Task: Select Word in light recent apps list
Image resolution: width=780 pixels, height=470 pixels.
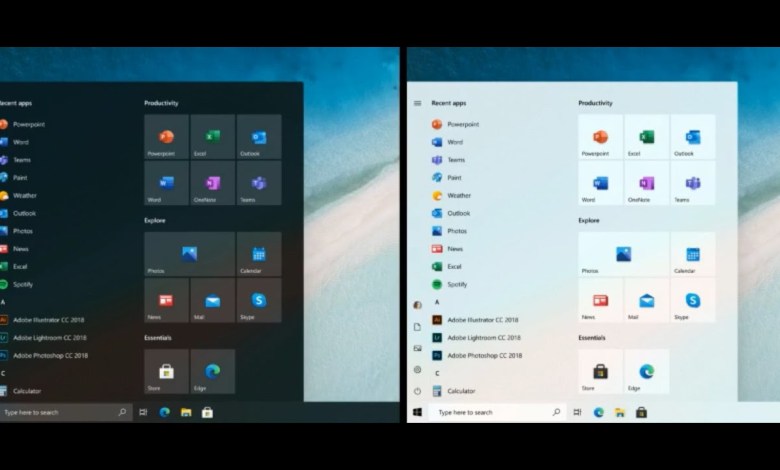Action: 447,142
